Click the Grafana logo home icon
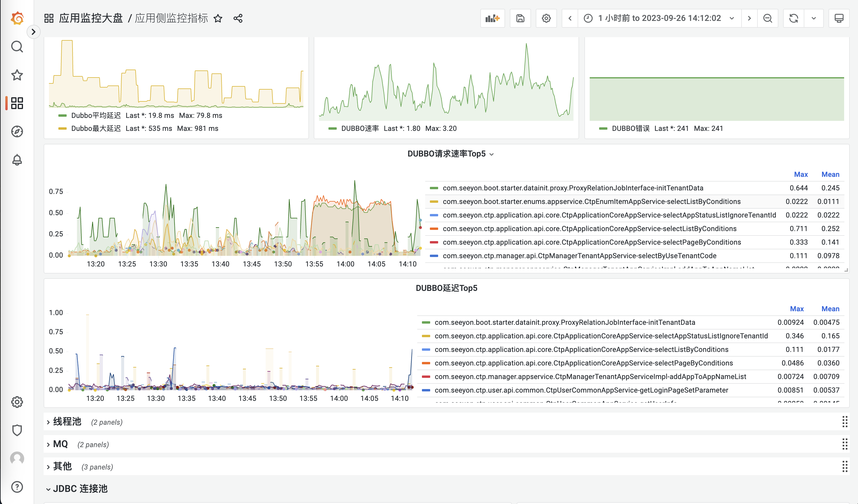 [x=17, y=18]
